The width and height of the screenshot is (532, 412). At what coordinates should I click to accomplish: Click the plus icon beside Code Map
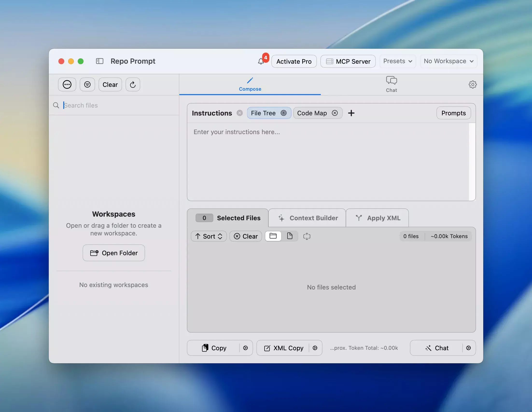click(351, 113)
